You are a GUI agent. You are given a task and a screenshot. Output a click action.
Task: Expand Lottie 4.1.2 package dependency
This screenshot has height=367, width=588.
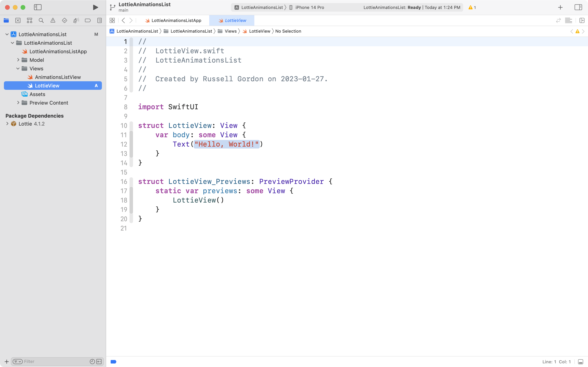click(x=7, y=124)
